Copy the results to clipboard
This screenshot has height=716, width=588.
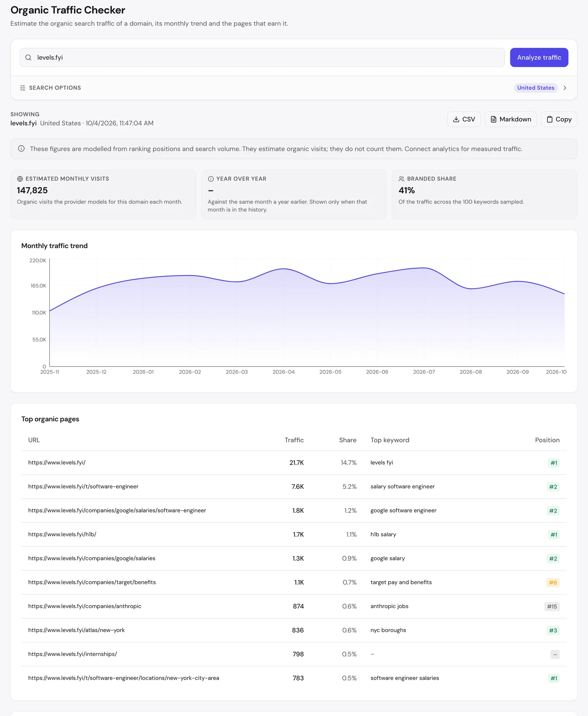coord(559,119)
